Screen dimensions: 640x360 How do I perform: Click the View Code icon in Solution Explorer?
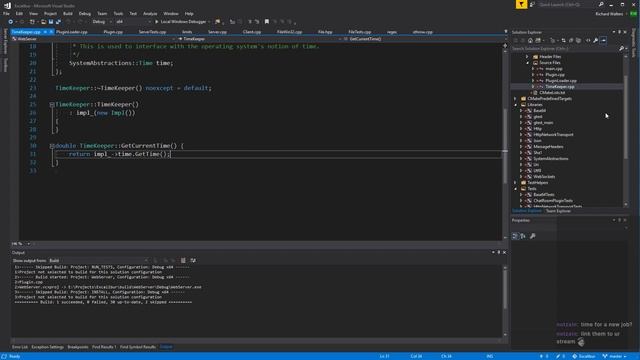(588, 40)
